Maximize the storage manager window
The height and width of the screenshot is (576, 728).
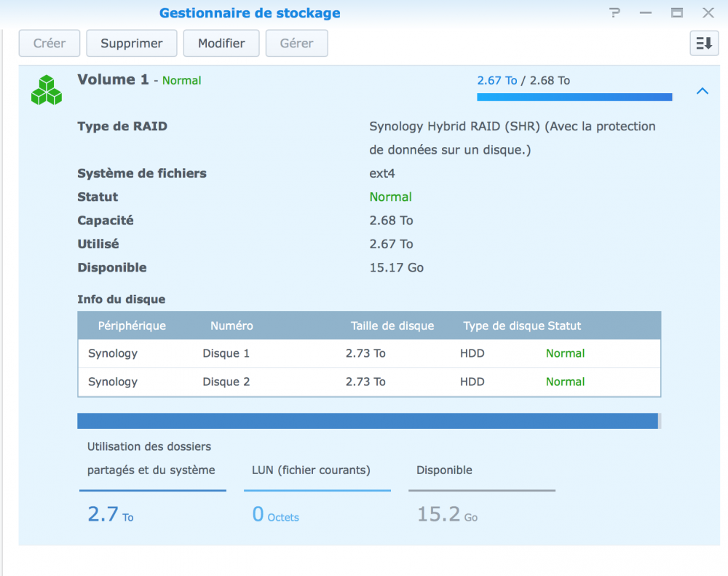point(676,12)
